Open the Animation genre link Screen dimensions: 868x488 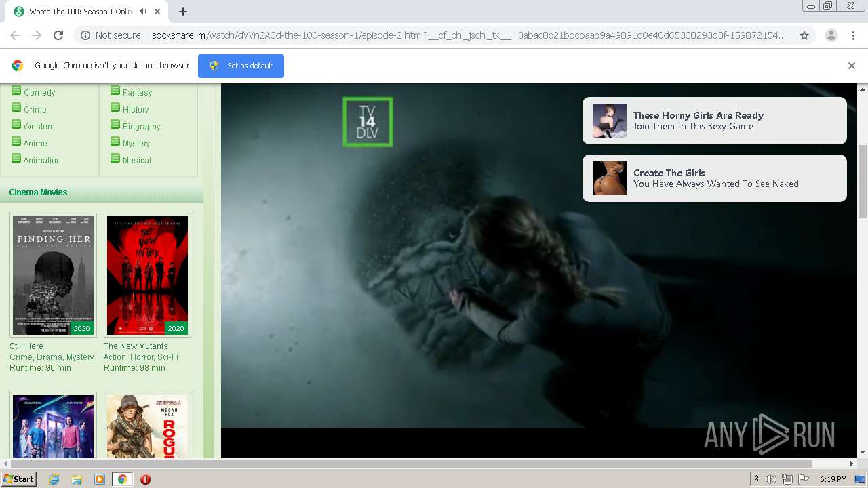pos(42,161)
